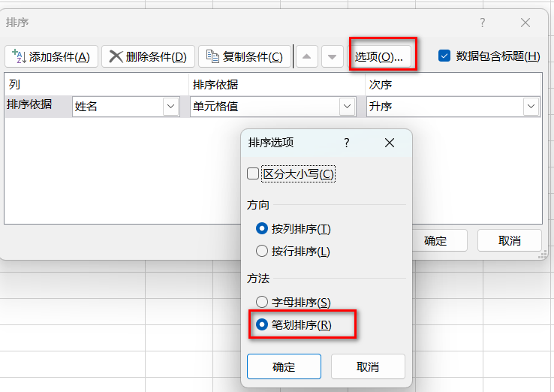Expand the 单元格值 sort-by dropdown
This screenshot has height=392, width=554.
click(347, 107)
